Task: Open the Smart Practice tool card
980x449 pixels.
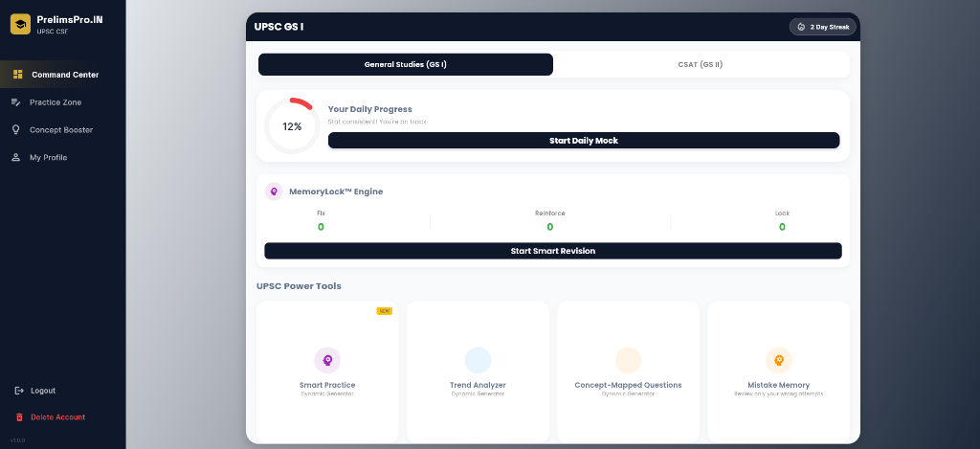Action: point(327,371)
